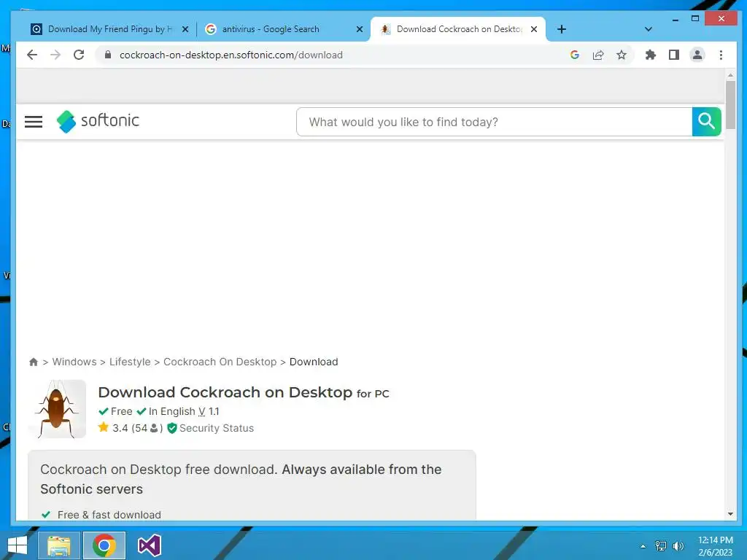The height and width of the screenshot is (560, 747).
Task: Open the Softonic hamburger menu
Action: pos(34,122)
